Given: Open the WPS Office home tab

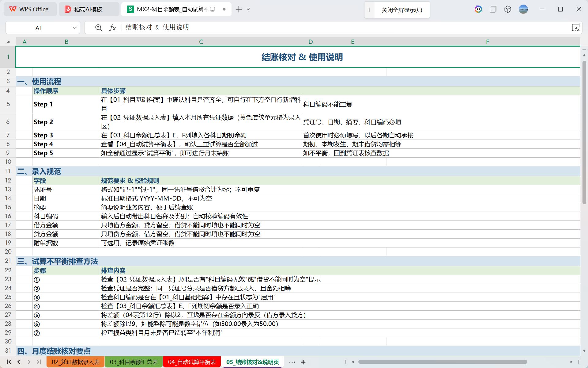Looking at the screenshot, I should [30, 9].
